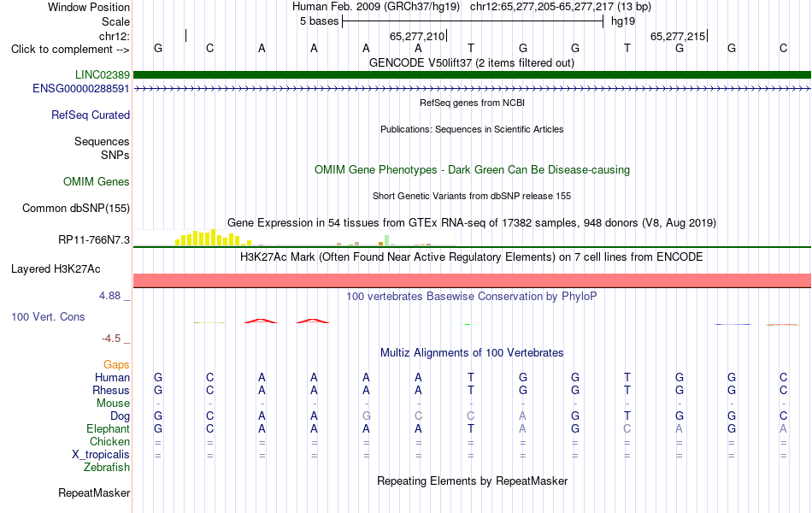Screen dimensions: 812x513
Task: Click the "Human Feb. 2009 (GRCh37/hg19)" assembly text
Action: point(376,7)
